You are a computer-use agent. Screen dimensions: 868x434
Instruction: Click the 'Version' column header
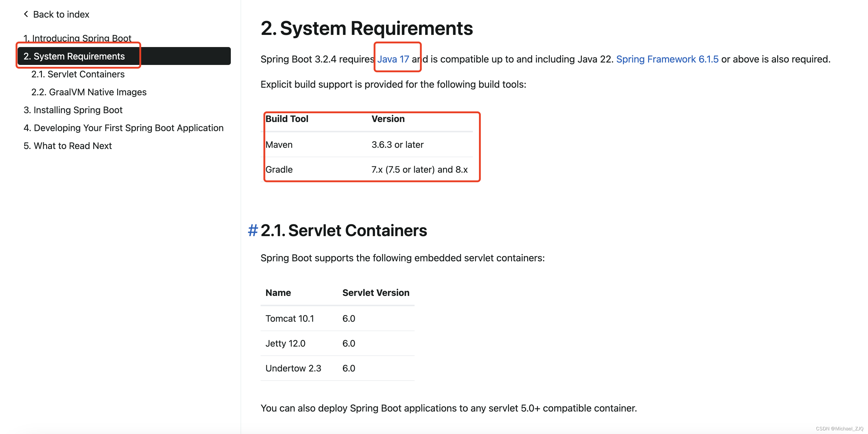[x=388, y=119]
